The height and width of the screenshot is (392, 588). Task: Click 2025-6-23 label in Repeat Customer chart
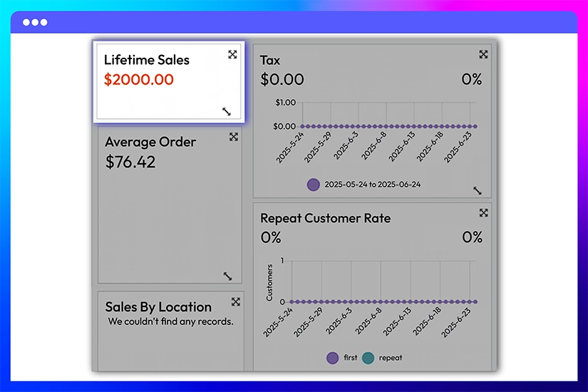pyautogui.click(x=455, y=323)
